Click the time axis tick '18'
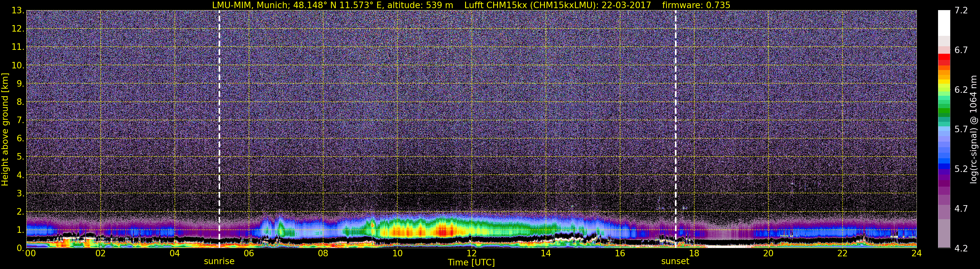 pos(694,254)
